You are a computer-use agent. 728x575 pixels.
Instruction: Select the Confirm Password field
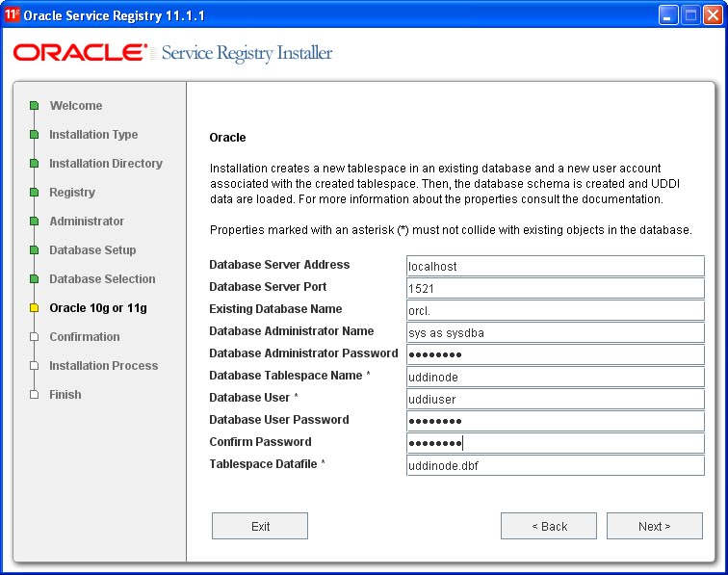pyautogui.click(x=556, y=443)
